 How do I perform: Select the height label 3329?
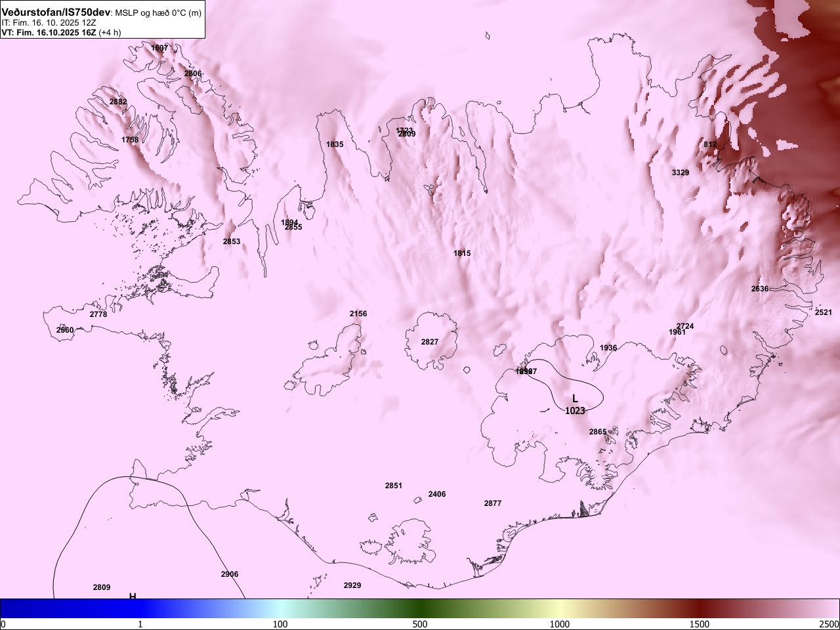[x=681, y=173]
